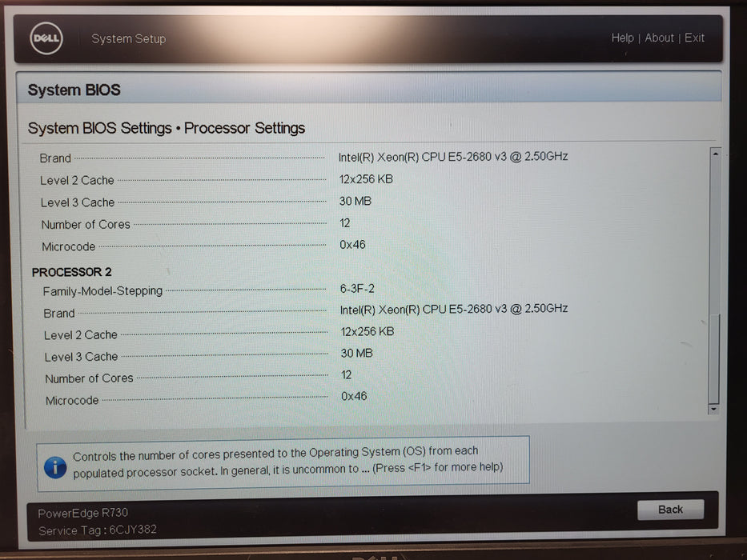Click the vertical scrollbar thumb
The width and height of the screenshot is (747, 560).
(713, 358)
